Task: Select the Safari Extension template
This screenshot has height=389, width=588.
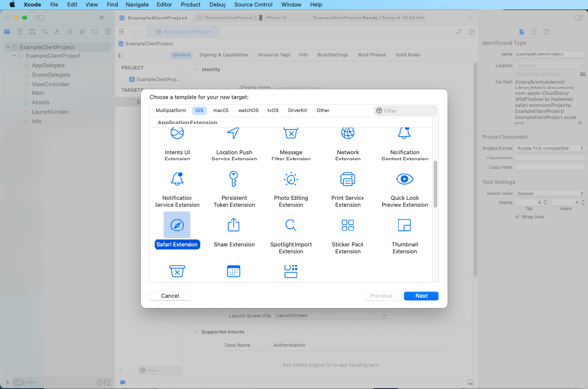Action: (x=177, y=230)
